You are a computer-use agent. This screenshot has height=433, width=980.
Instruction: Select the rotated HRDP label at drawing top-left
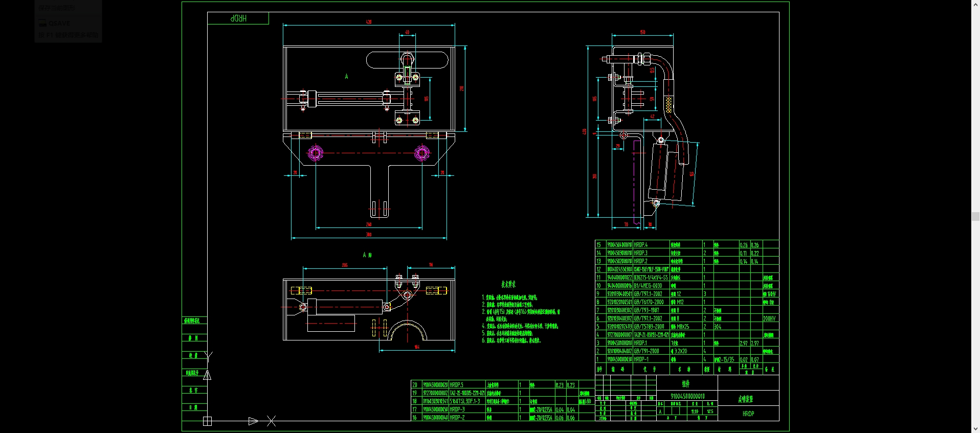click(x=238, y=18)
